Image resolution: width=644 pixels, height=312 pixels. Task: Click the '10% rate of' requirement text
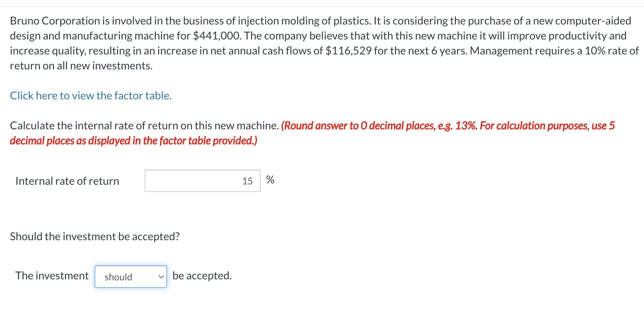pyautogui.click(x=612, y=51)
